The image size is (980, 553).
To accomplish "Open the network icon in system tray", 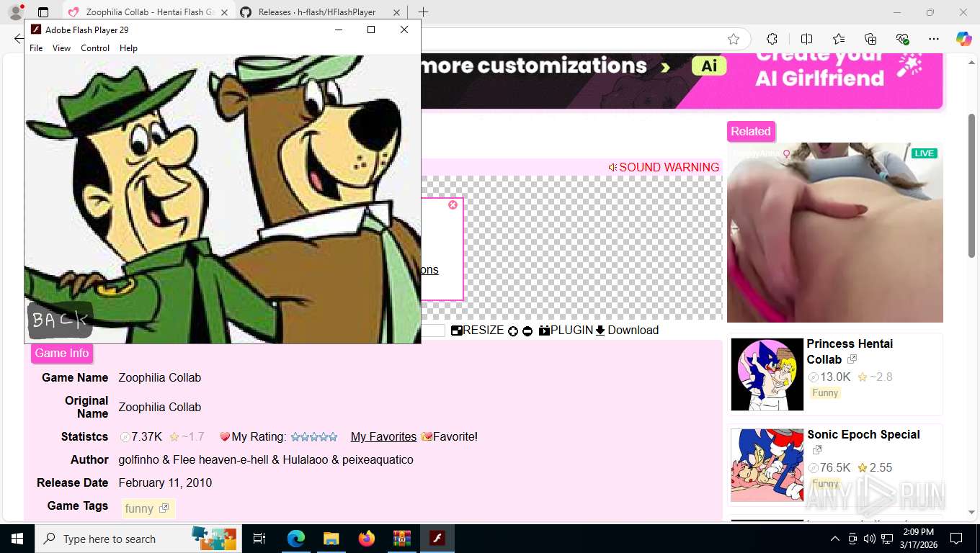I will tap(886, 539).
